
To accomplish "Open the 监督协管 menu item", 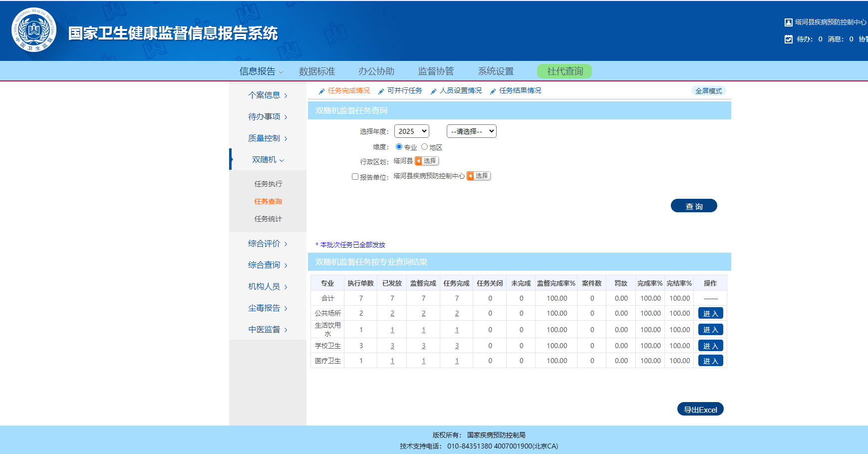I will tap(436, 71).
